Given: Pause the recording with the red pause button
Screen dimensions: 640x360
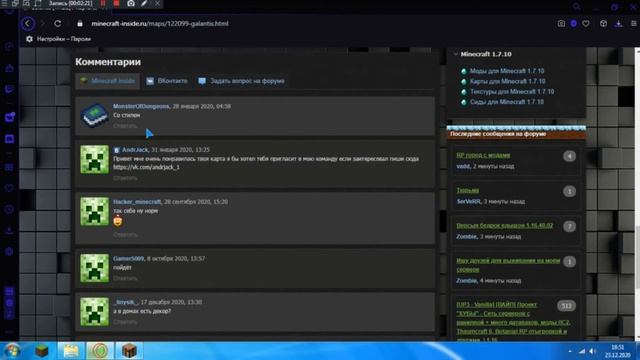Looking at the screenshot, I should tap(103, 3).
